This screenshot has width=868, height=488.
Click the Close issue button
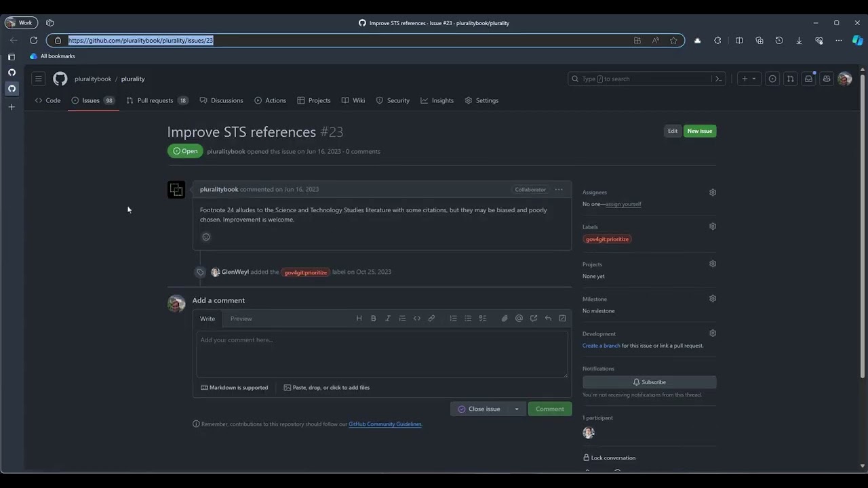[x=479, y=409]
